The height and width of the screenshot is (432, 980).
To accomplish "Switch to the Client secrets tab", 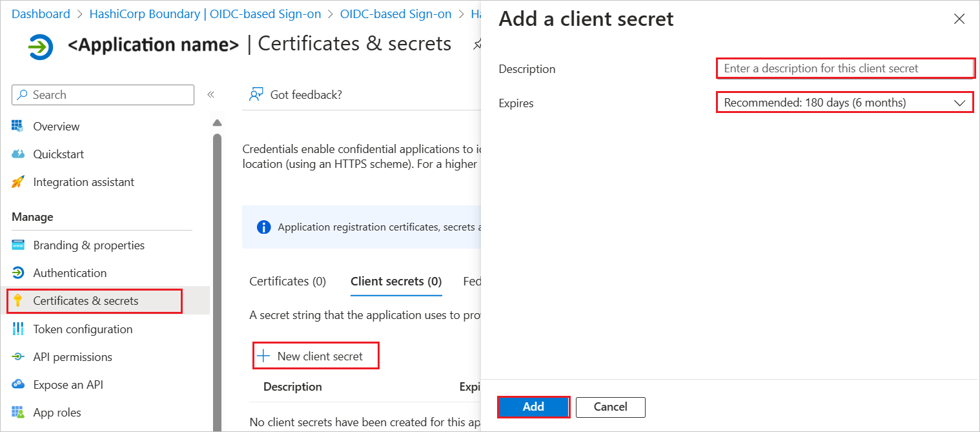I will pyautogui.click(x=396, y=281).
